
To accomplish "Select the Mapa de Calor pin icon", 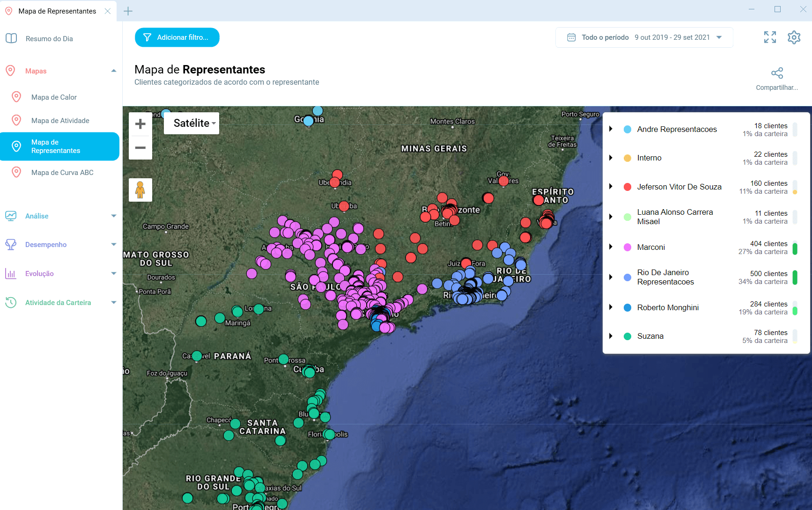I will (17, 97).
